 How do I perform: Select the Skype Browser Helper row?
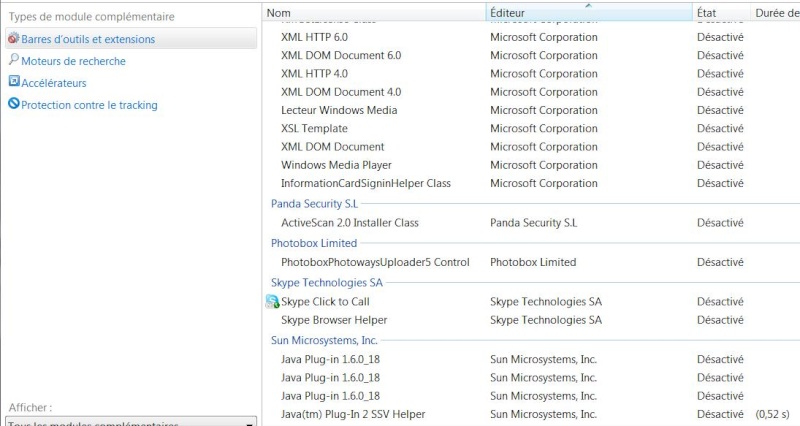531,320
